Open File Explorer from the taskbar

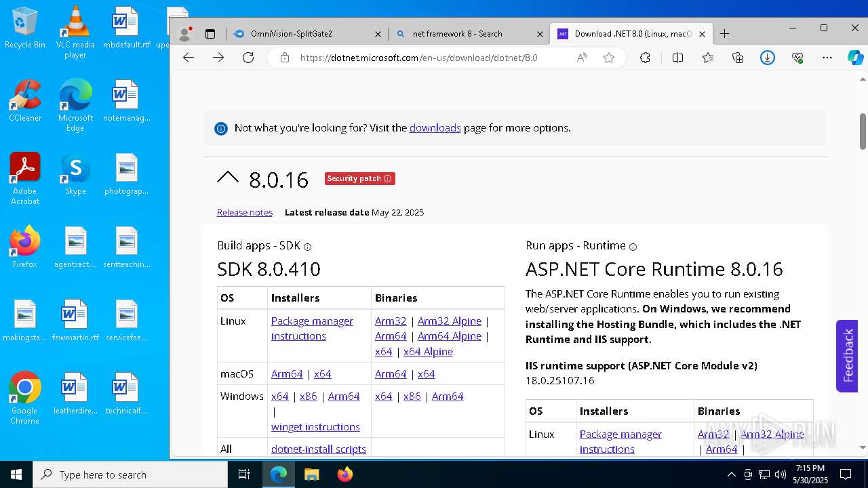click(x=311, y=474)
